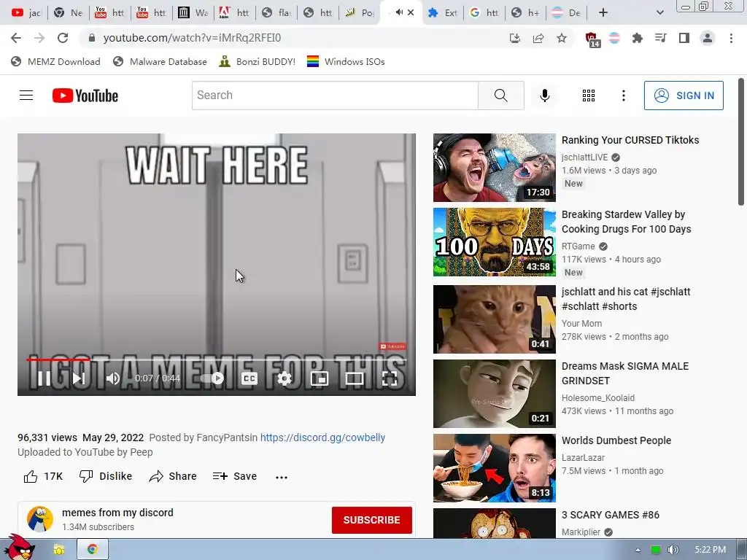Visit jschlattLIVE channel name
This screenshot has height=560, width=747.
click(x=584, y=157)
